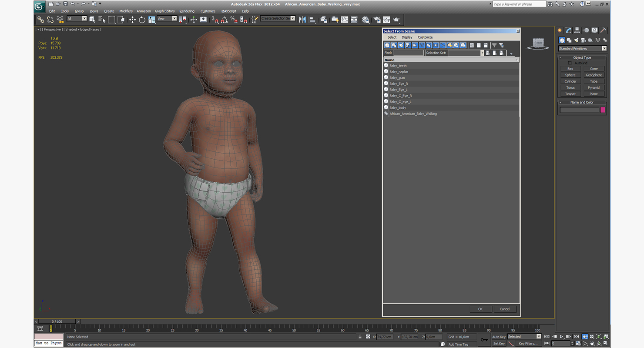
Task: Expand the Create Selection Set dropdown
Action: [x=293, y=19]
